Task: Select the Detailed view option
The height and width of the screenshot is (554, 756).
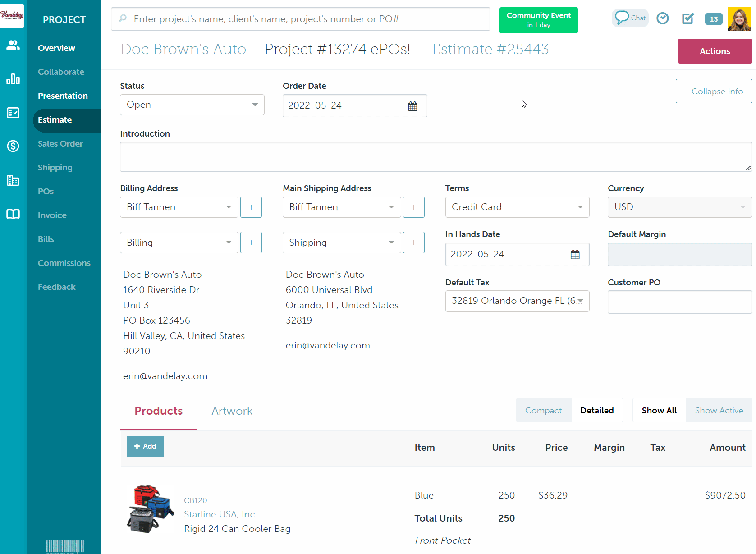Action: (x=597, y=411)
